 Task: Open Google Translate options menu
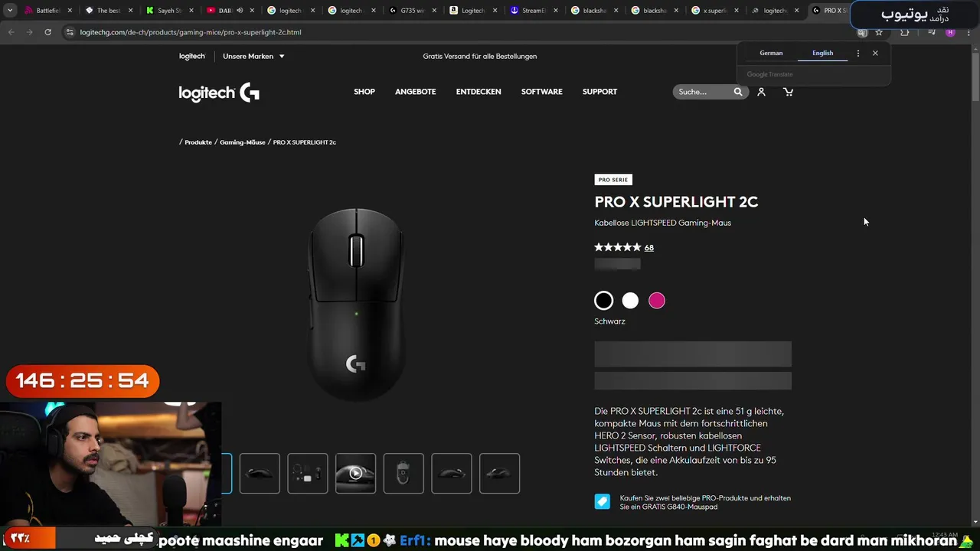(857, 53)
